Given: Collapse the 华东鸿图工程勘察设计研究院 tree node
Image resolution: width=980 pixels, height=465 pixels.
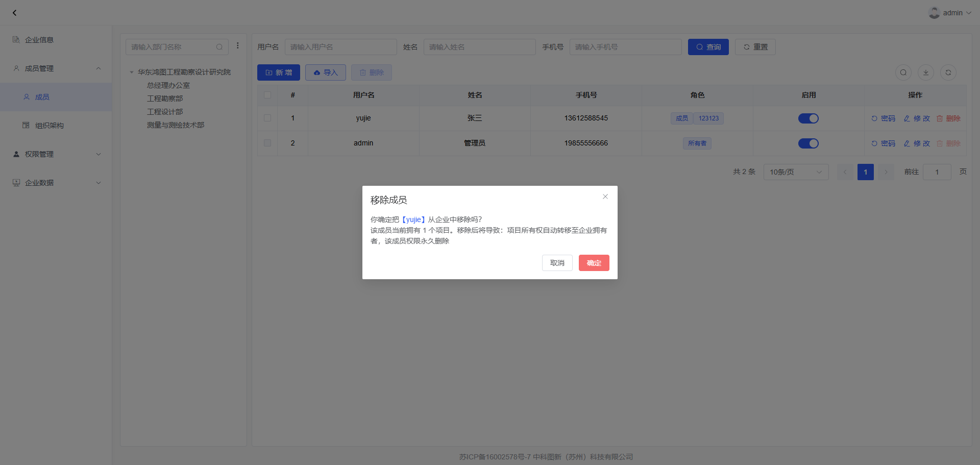Looking at the screenshot, I should (x=132, y=72).
